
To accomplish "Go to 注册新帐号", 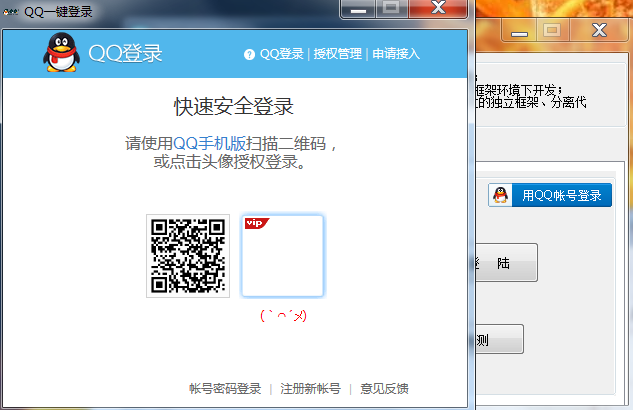I will [310, 389].
